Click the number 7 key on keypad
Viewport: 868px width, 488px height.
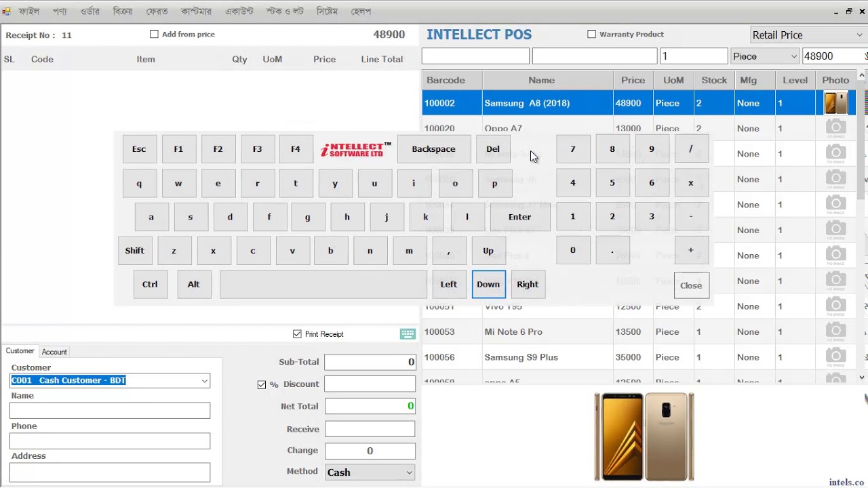click(x=572, y=149)
